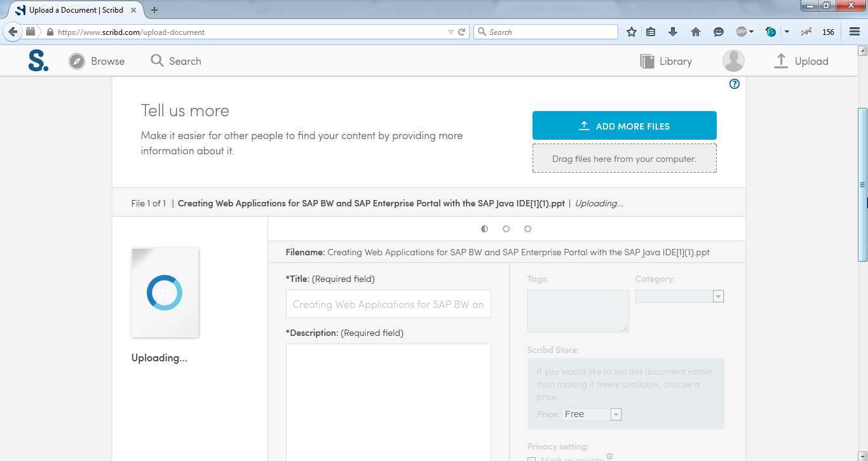Click the upload progress circle icon
The image size is (868, 461).
[x=165, y=293]
